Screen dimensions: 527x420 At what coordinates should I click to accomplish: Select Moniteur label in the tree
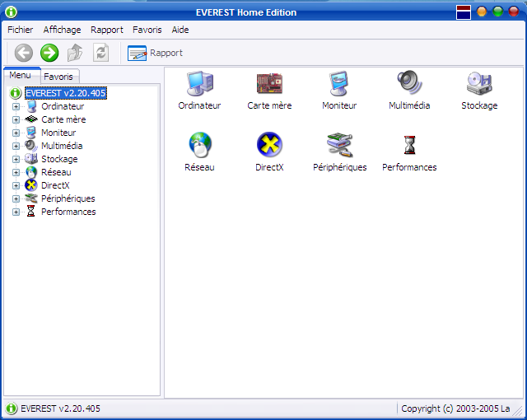(x=58, y=133)
